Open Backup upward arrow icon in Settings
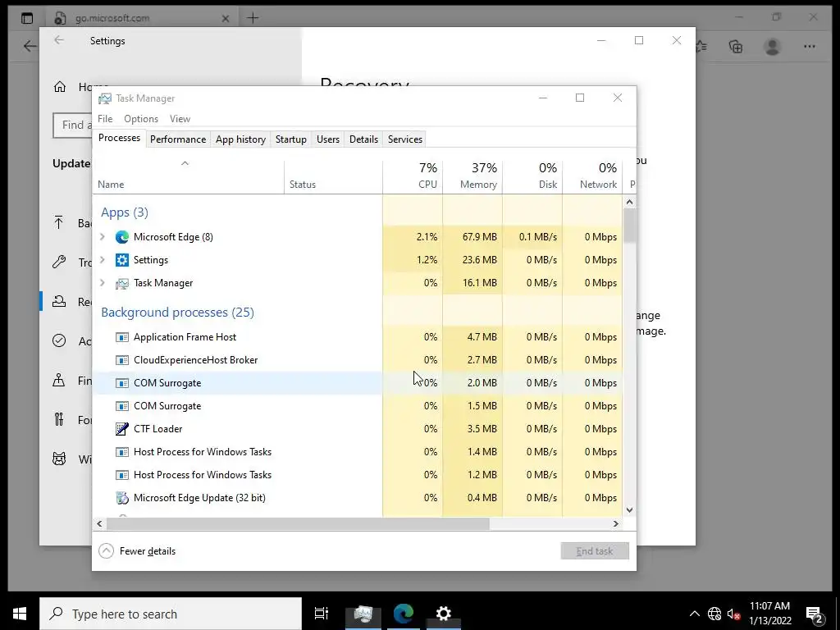 click(x=59, y=222)
